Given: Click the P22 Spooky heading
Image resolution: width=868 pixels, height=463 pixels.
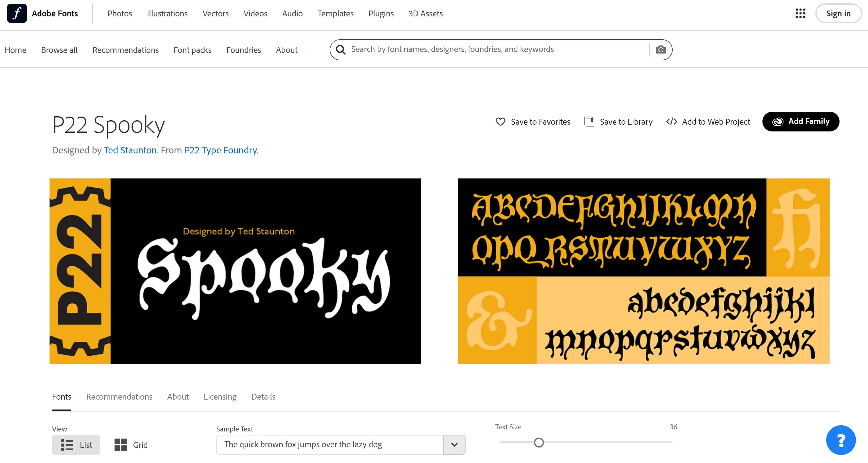Looking at the screenshot, I should point(108,125).
